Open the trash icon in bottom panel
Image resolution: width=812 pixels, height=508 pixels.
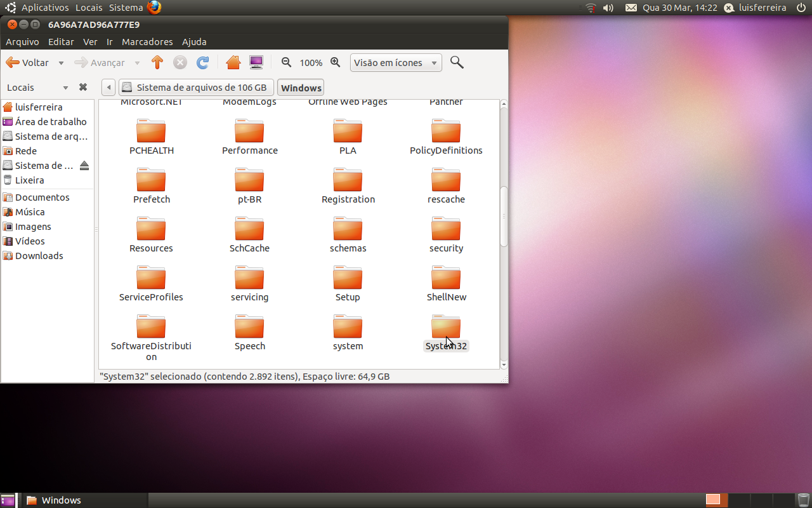coord(804,500)
